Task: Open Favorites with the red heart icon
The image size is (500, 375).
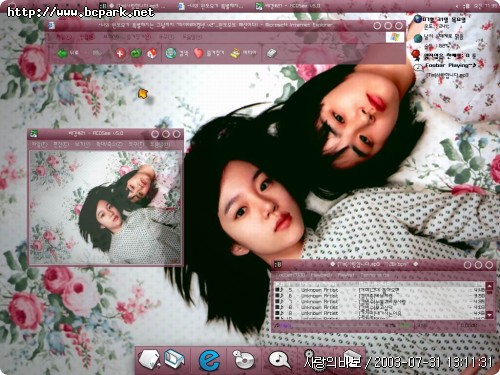Action: coord(198,53)
